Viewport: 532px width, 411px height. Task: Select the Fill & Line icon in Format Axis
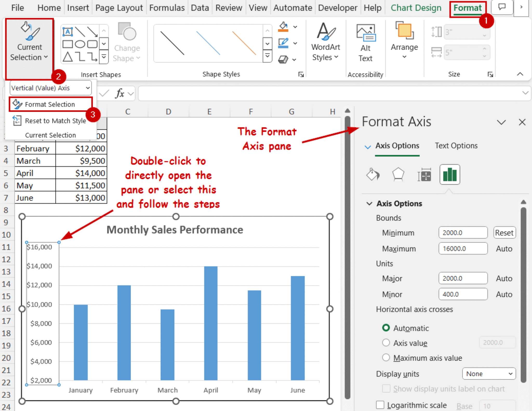tap(373, 175)
